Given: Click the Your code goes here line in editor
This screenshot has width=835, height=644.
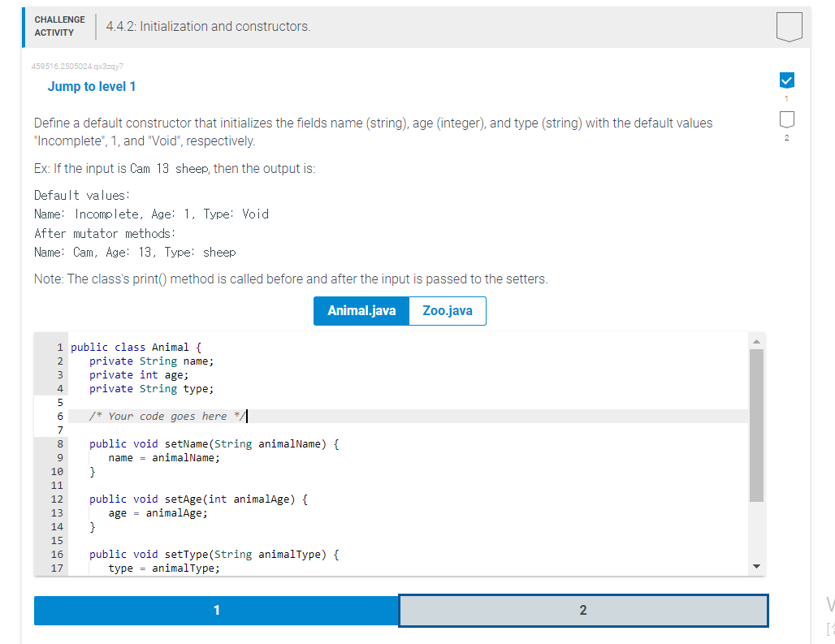Looking at the screenshot, I should [x=162, y=416].
